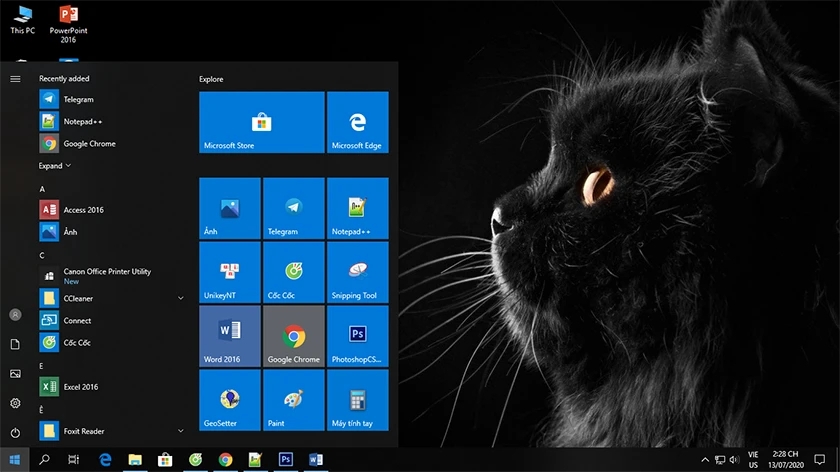Open Settings gear in the Start sidebar
The width and height of the screenshot is (840, 472).
pyautogui.click(x=15, y=403)
